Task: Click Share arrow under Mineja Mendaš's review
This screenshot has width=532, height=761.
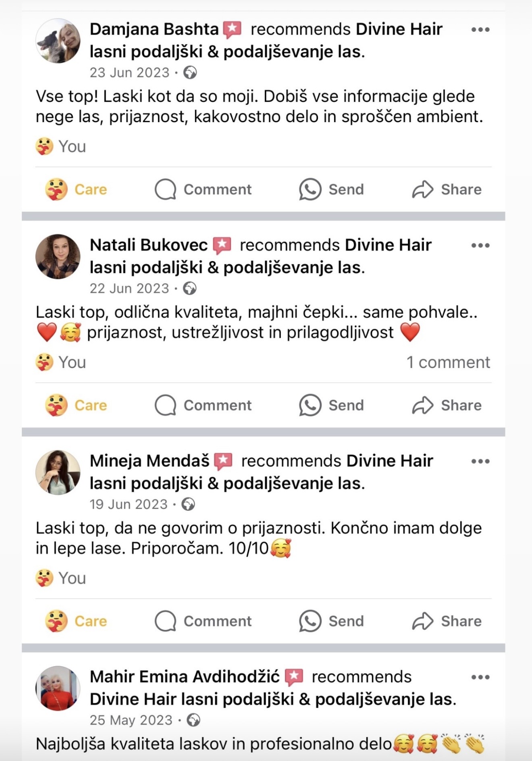Action: click(x=422, y=621)
